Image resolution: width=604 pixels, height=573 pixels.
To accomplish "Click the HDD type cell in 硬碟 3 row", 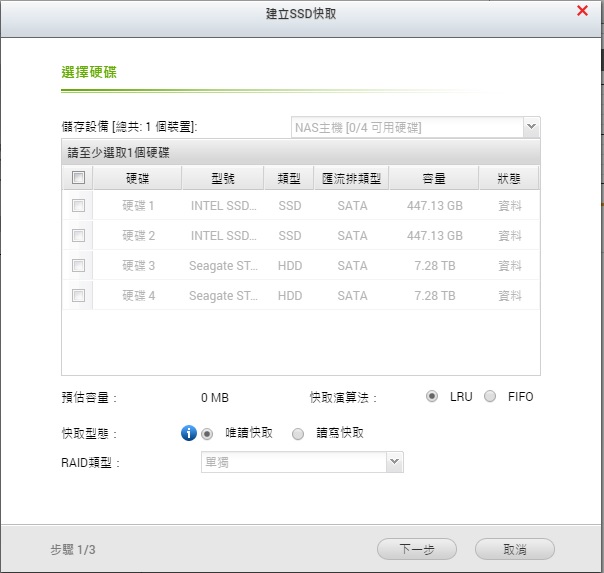I will [290, 266].
